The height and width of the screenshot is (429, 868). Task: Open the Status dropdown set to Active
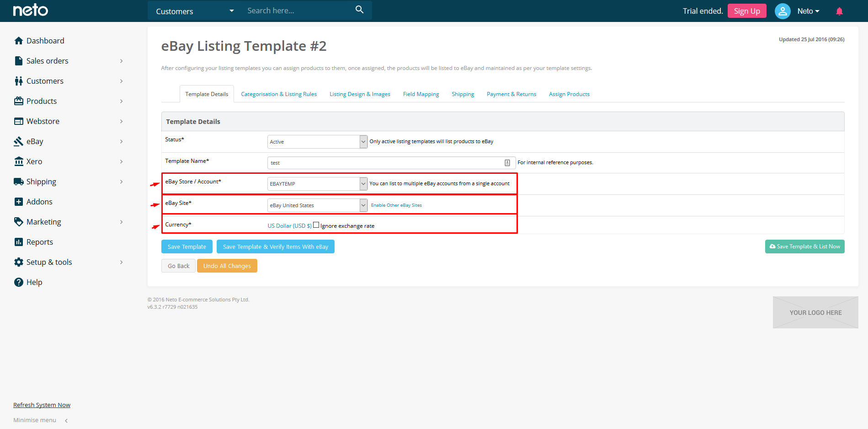point(317,142)
